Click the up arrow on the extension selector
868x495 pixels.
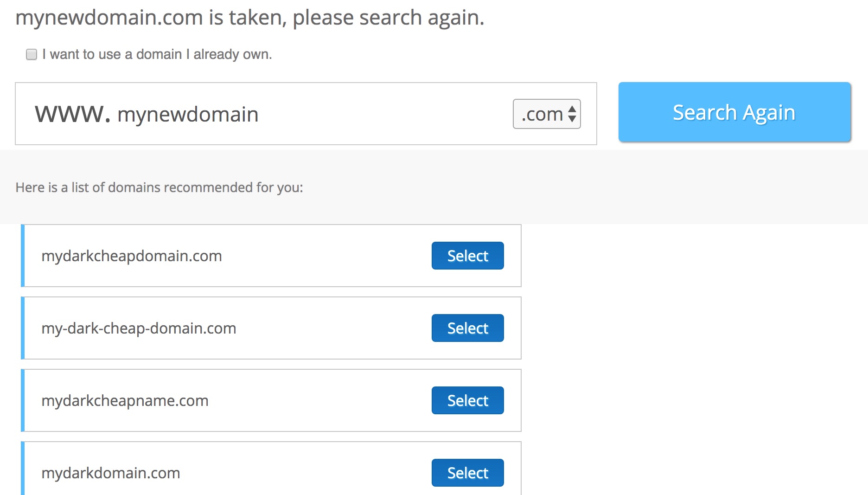click(574, 108)
